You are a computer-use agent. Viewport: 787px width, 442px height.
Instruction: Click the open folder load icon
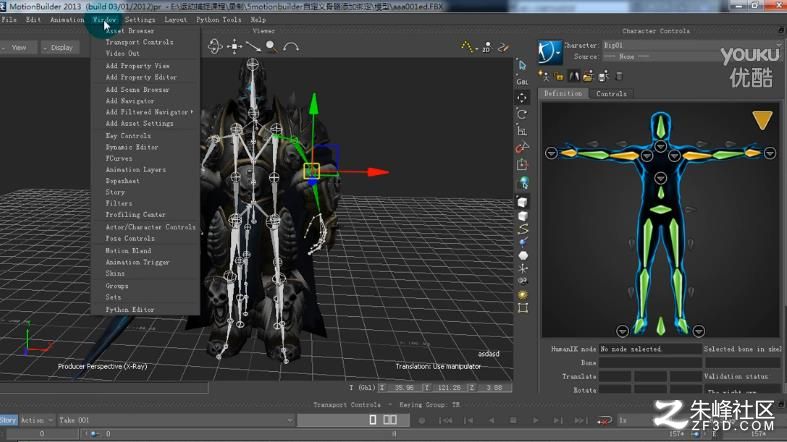coord(588,76)
